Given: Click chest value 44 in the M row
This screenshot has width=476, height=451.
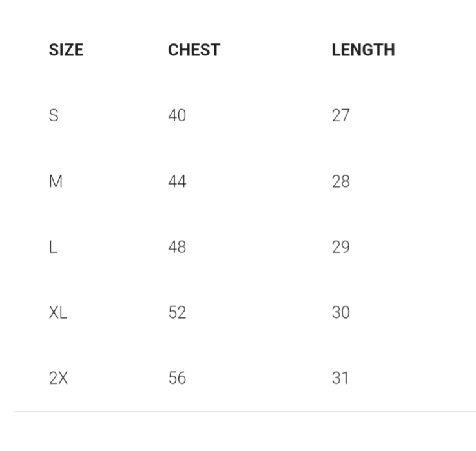Looking at the screenshot, I should click(177, 182).
